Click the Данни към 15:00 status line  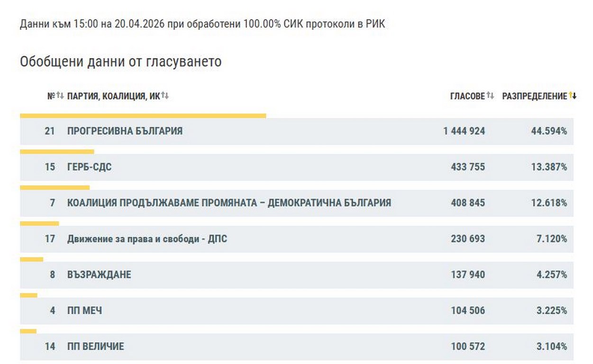pos(202,24)
